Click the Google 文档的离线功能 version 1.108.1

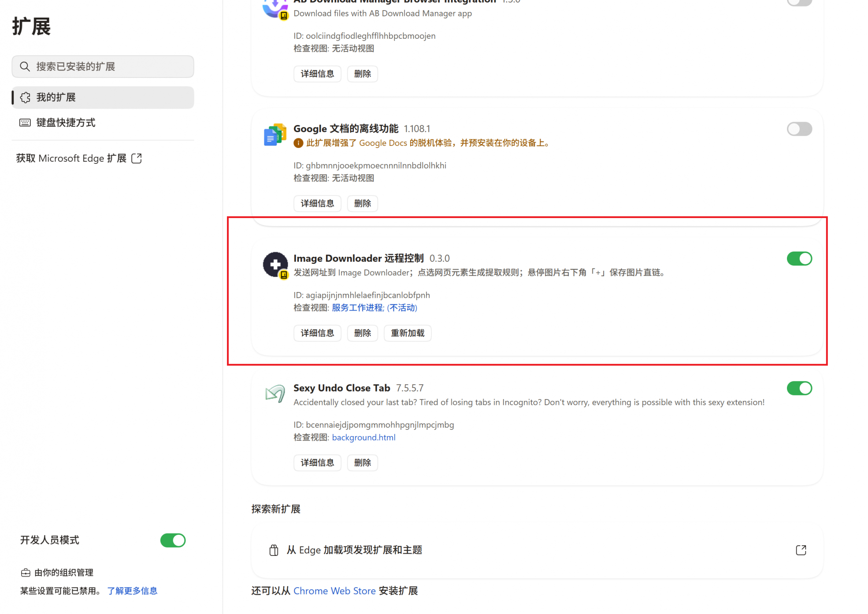point(417,129)
